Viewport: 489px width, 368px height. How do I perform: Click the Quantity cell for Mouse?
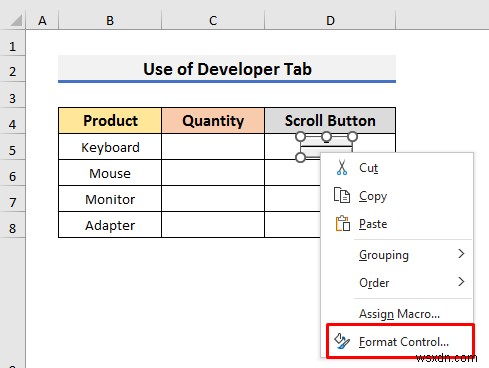click(x=213, y=173)
